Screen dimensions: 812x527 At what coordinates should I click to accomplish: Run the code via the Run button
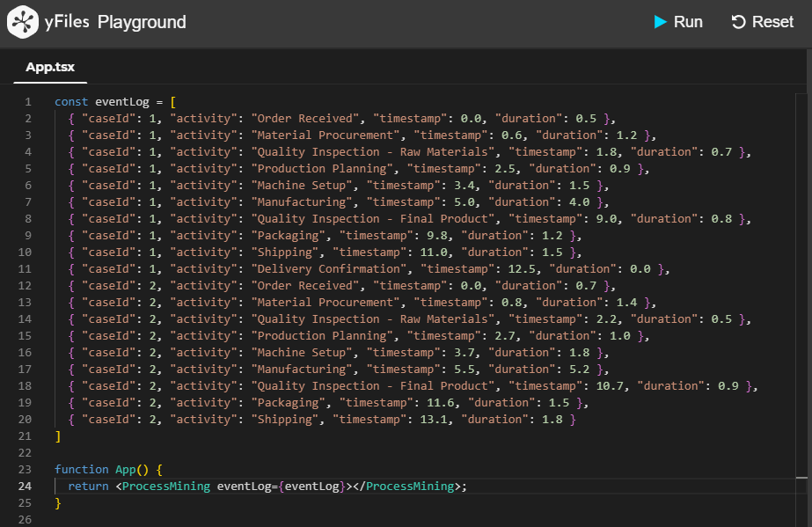point(677,22)
